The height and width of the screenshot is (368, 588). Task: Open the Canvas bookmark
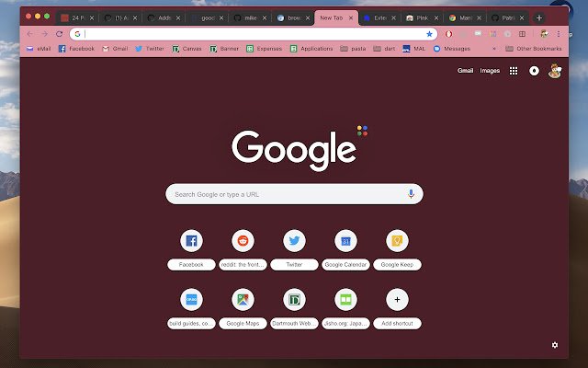coord(187,49)
